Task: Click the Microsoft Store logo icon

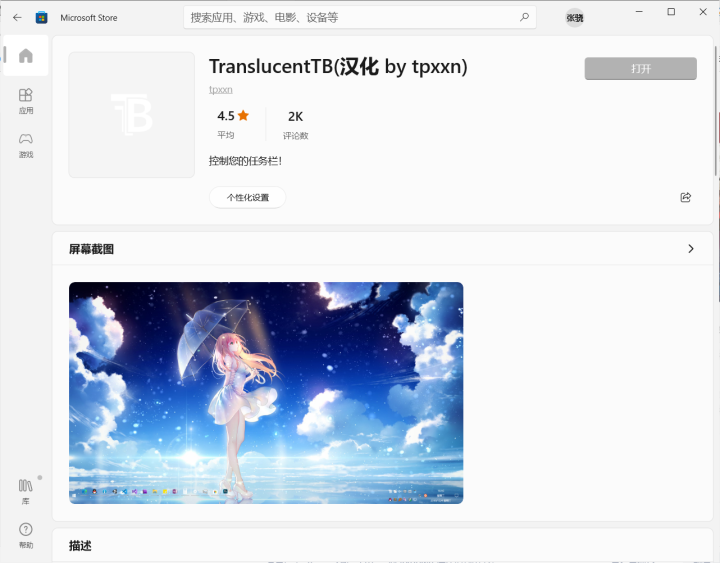Action: click(x=41, y=17)
